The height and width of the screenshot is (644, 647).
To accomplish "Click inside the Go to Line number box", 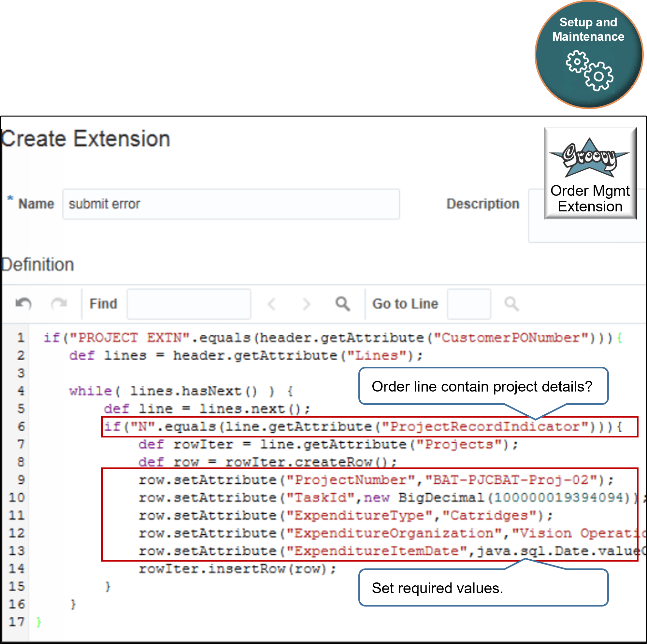I will [x=468, y=304].
